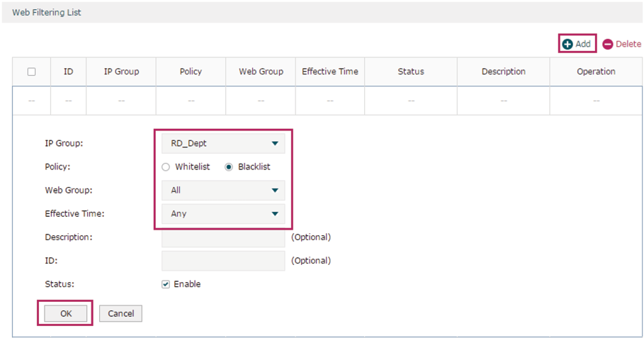Click the OK button

point(66,313)
